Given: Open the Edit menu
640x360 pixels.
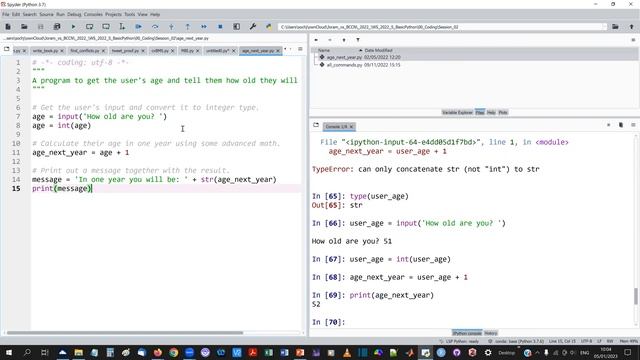Looking at the screenshot, I should tap(16, 14).
